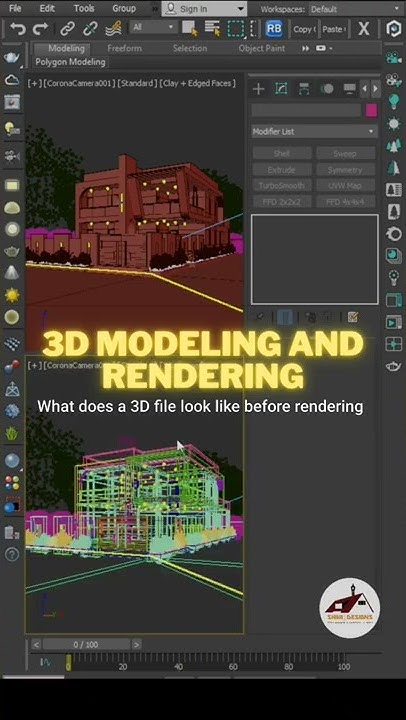Open the Select by Name list
This screenshot has height=720, width=406.
point(213,29)
